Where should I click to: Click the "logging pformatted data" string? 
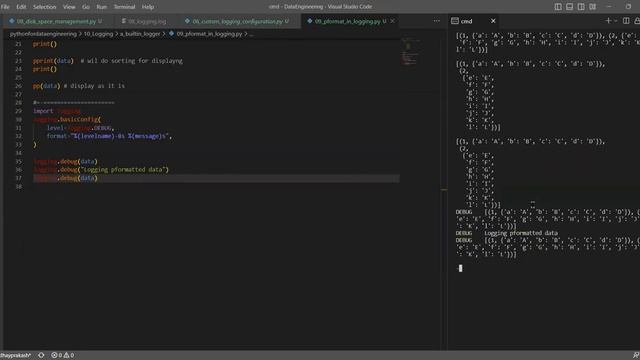pos(124,170)
